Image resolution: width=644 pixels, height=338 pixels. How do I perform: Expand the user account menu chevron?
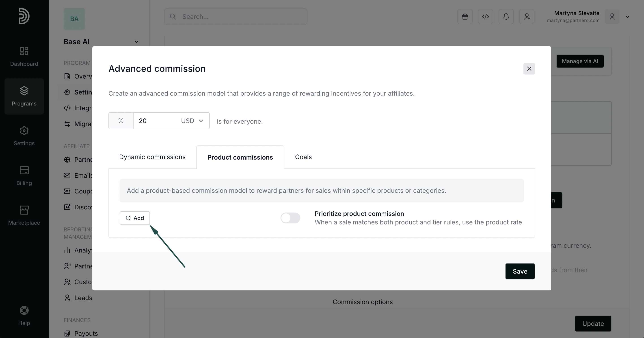(x=627, y=17)
